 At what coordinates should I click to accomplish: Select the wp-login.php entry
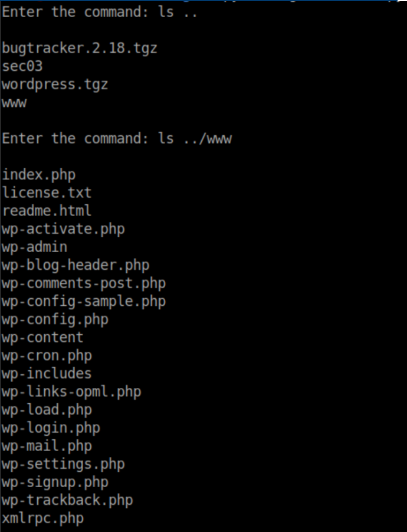tap(51, 428)
